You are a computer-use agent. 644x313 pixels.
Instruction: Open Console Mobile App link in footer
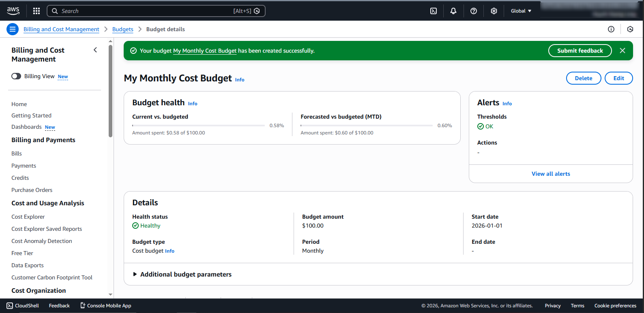[x=105, y=306]
